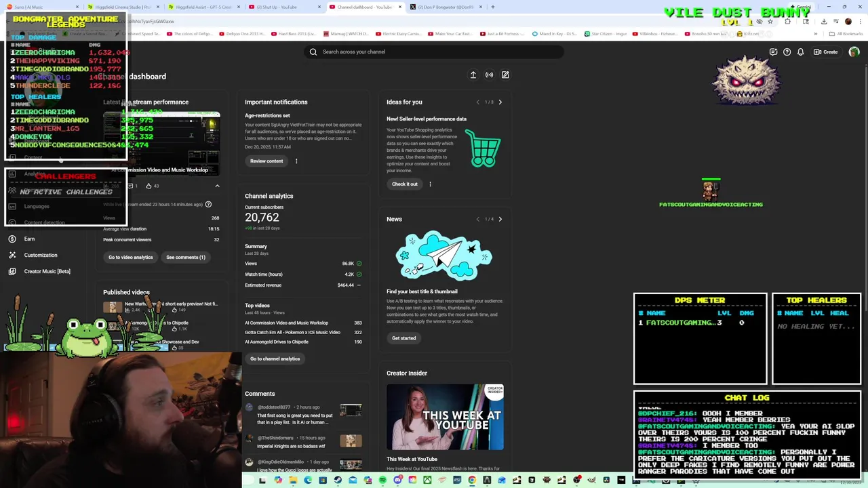Go to previous Ideas for you card
The image size is (868, 488).
tap(477, 102)
